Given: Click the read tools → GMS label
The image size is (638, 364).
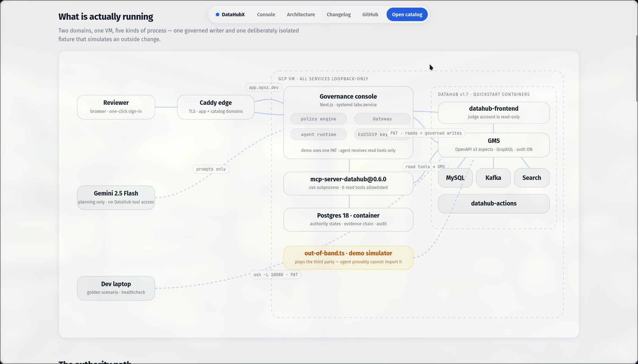Looking at the screenshot, I should (x=425, y=167).
